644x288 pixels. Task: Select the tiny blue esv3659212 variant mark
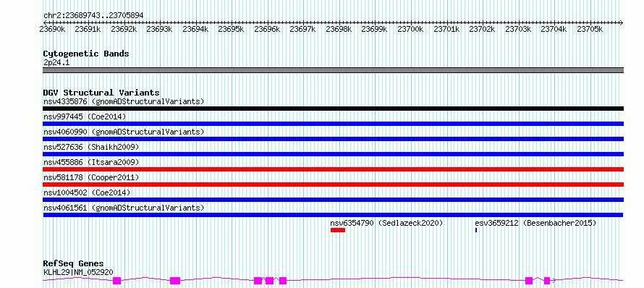(476, 230)
